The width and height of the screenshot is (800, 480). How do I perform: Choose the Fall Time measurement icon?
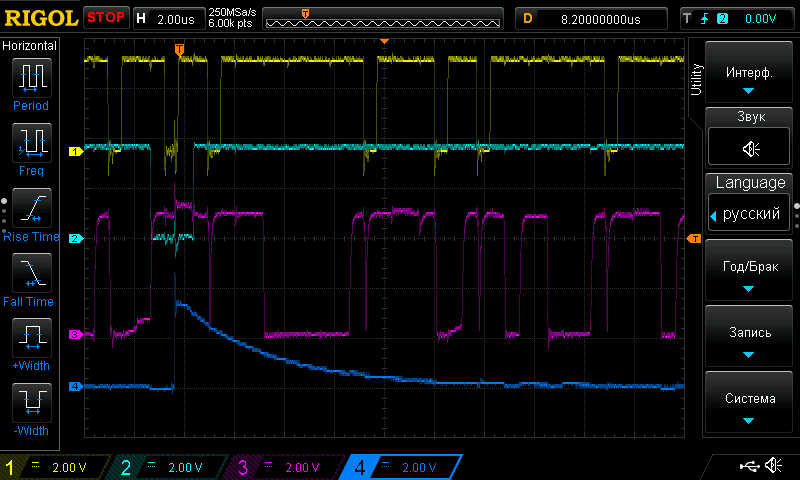(30, 272)
